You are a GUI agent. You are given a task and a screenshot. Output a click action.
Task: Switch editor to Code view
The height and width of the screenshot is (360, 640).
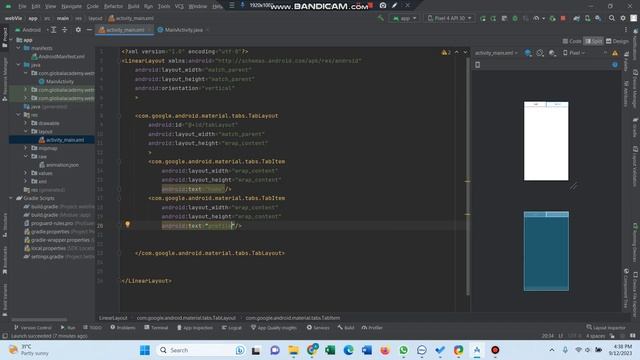coord(571,41)
